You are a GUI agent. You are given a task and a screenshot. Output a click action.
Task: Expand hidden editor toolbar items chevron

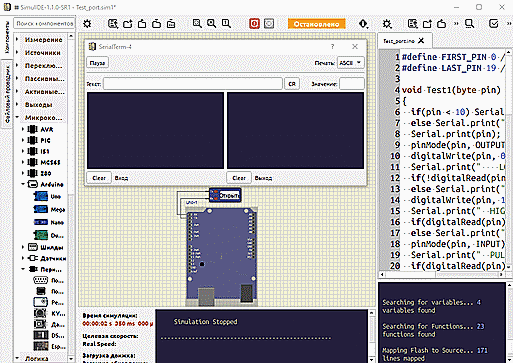click(456, 24)
